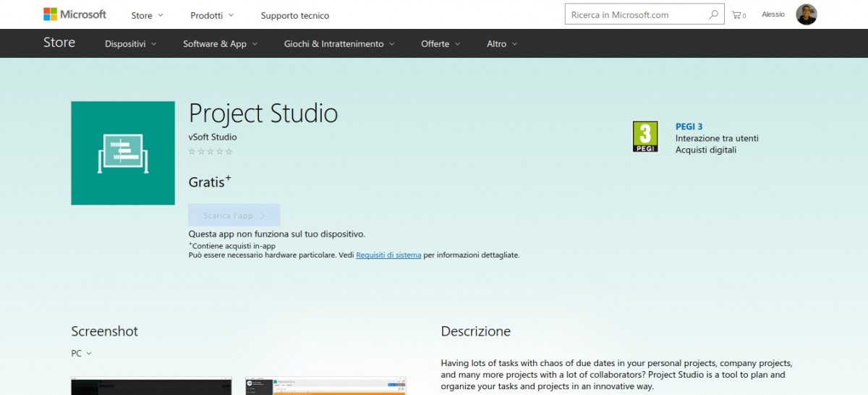Click the Acquisti digitali text
868x395 pixels.
706,150
